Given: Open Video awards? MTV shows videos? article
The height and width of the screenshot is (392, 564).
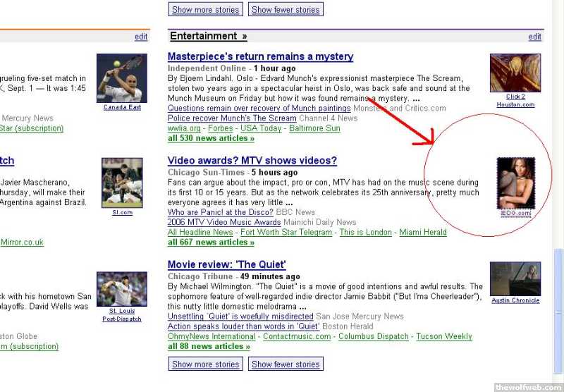Looking at the screenshot, I should coord(252,161).
